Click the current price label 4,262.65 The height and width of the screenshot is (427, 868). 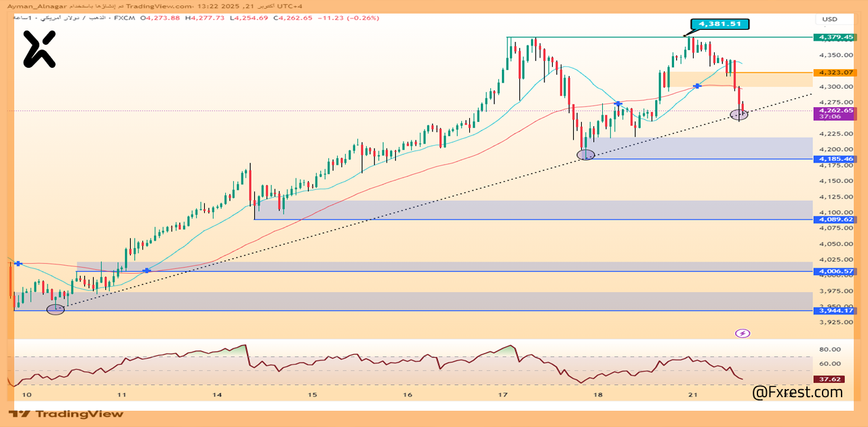(835, 110)
